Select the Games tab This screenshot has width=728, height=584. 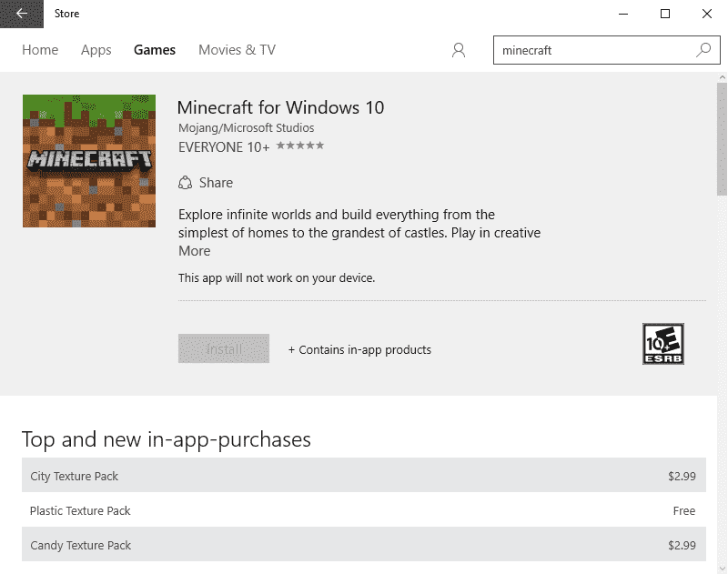pyautogui.click(x=155, y=50)
